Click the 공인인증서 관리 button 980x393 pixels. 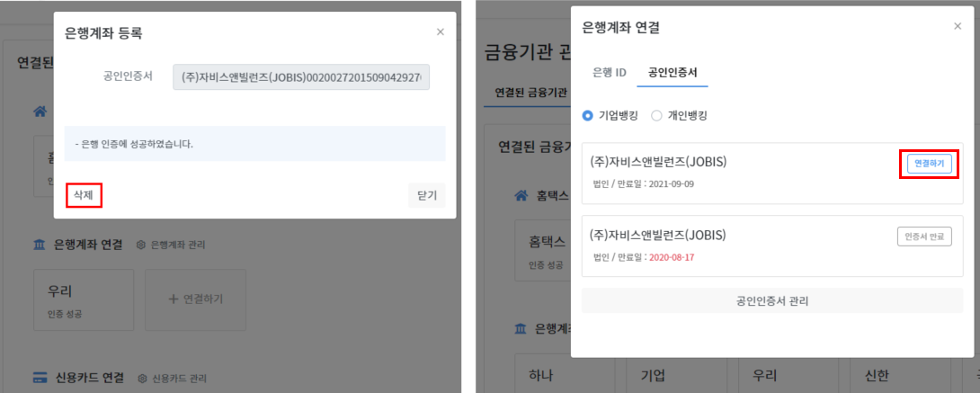point(772,300)
